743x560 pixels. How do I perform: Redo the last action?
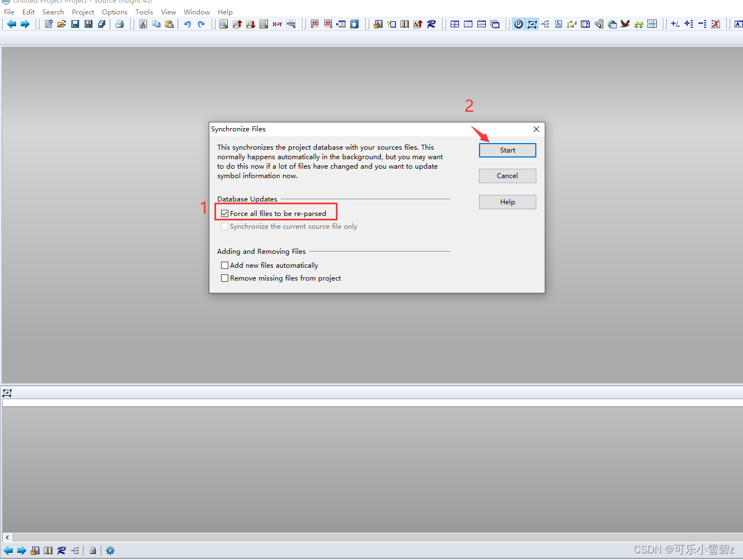201,24
